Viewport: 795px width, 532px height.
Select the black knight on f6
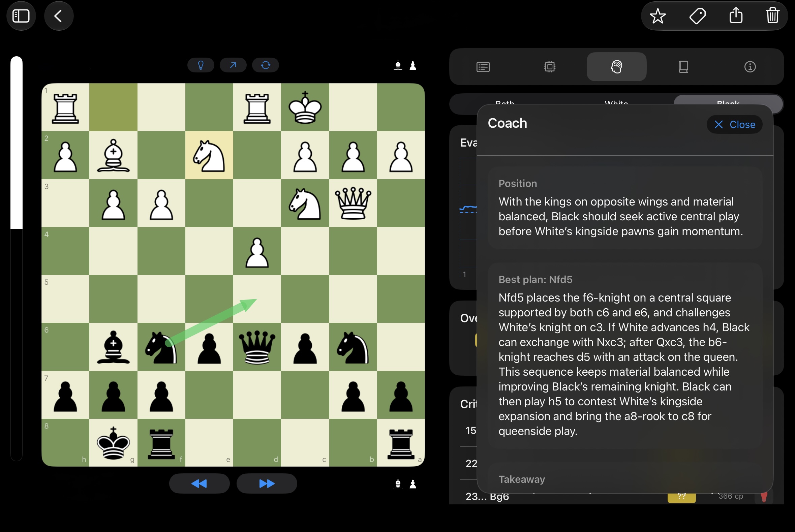[161, 347]
